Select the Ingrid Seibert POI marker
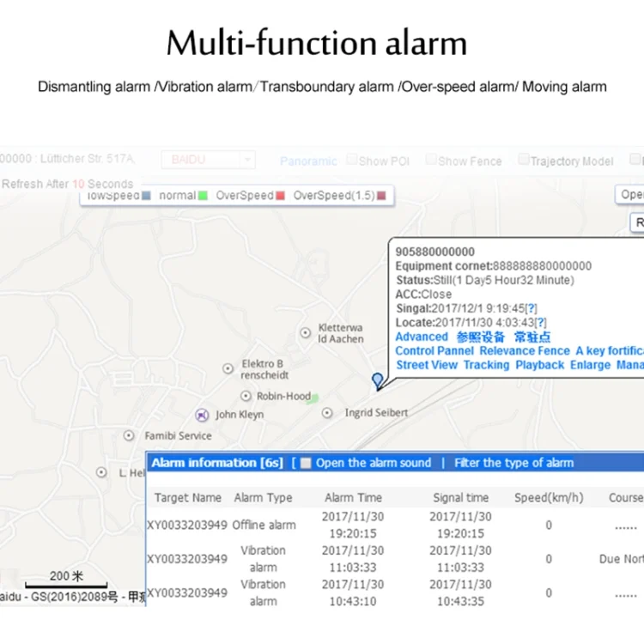This screenshot has width=644, height=644. point(327,413)
